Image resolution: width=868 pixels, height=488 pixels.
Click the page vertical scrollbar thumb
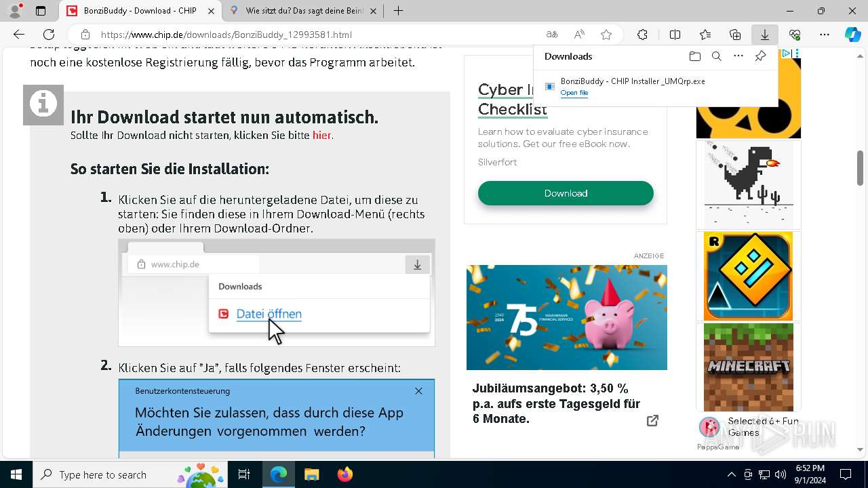coord(860,167)
